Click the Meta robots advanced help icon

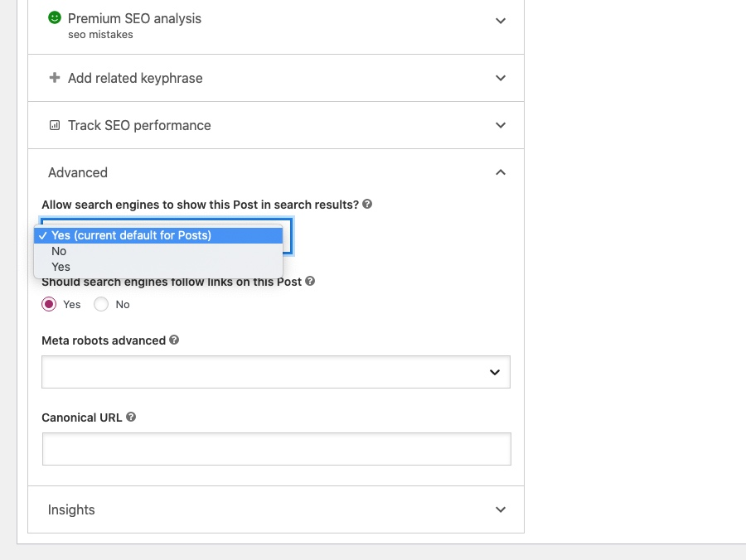[x=174, y=340]
